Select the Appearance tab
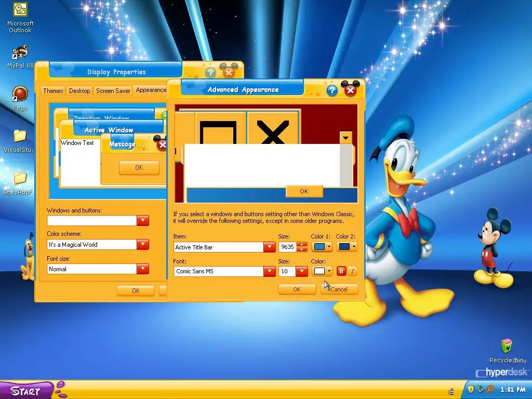The height and width of the screenshot is (399, 532). 151,90
